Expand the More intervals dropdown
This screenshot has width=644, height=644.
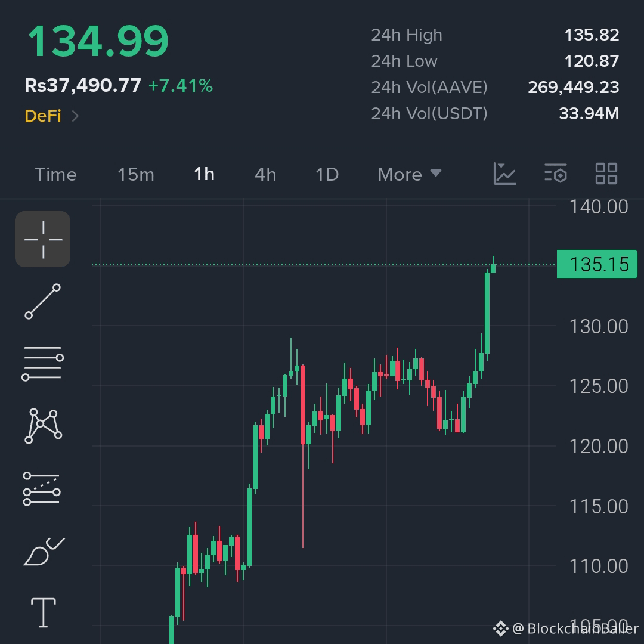pyautogui.click(x=410, y=175)
